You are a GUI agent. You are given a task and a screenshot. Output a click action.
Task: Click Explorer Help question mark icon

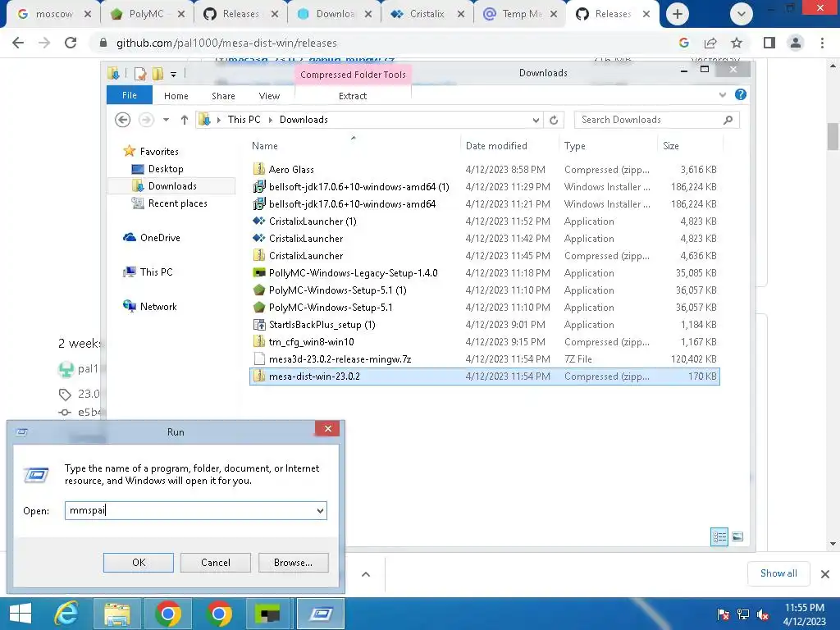coord(741,95)
